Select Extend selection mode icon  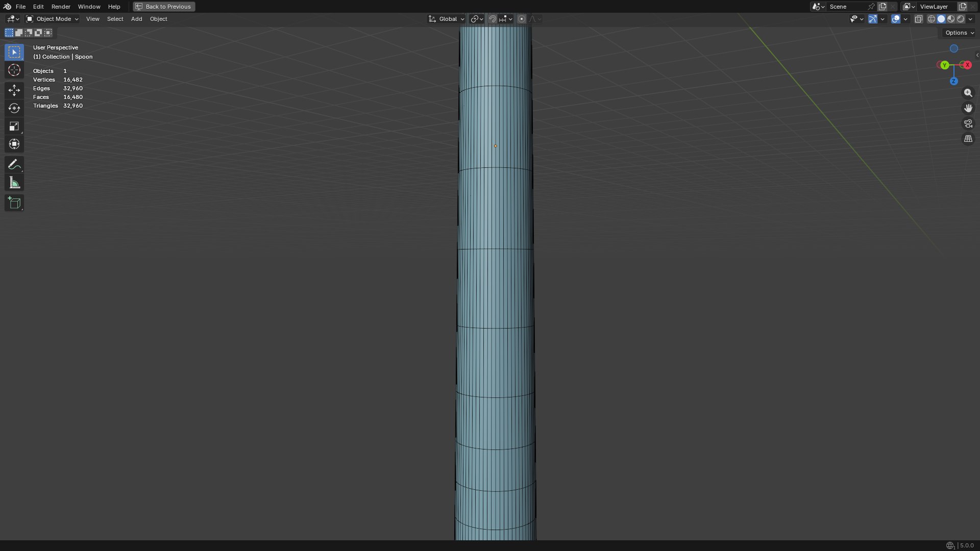(19, 33)
